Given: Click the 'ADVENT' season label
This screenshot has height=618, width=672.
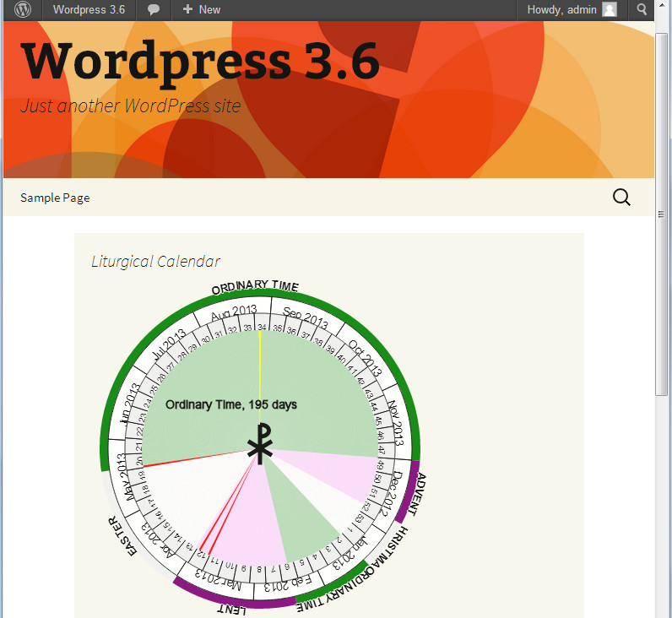Looking at the screenshot, I should (416, 493).
